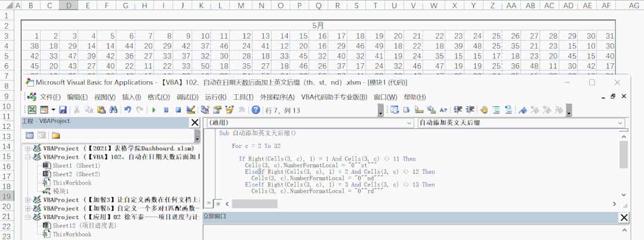Screen dimensions: 644x240
Task: Expand the 【2021】表格学院Dashboard project node
Action: coord(27,149)
